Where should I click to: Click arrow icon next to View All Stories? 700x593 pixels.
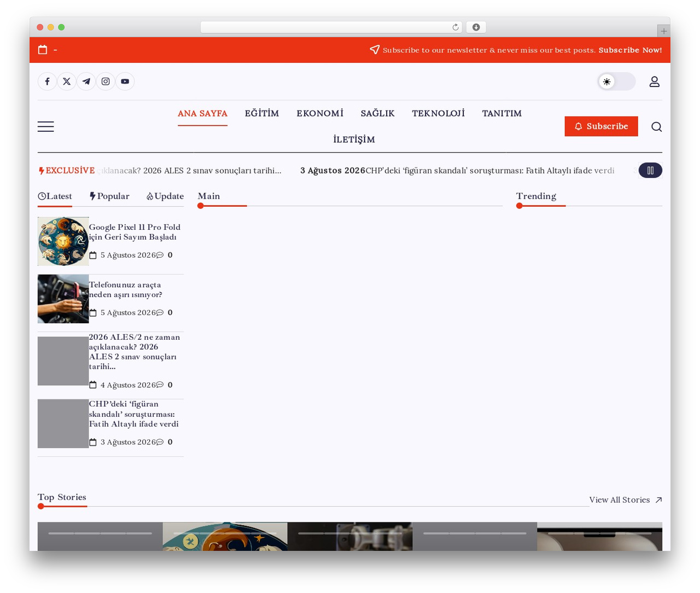[658, 500]
